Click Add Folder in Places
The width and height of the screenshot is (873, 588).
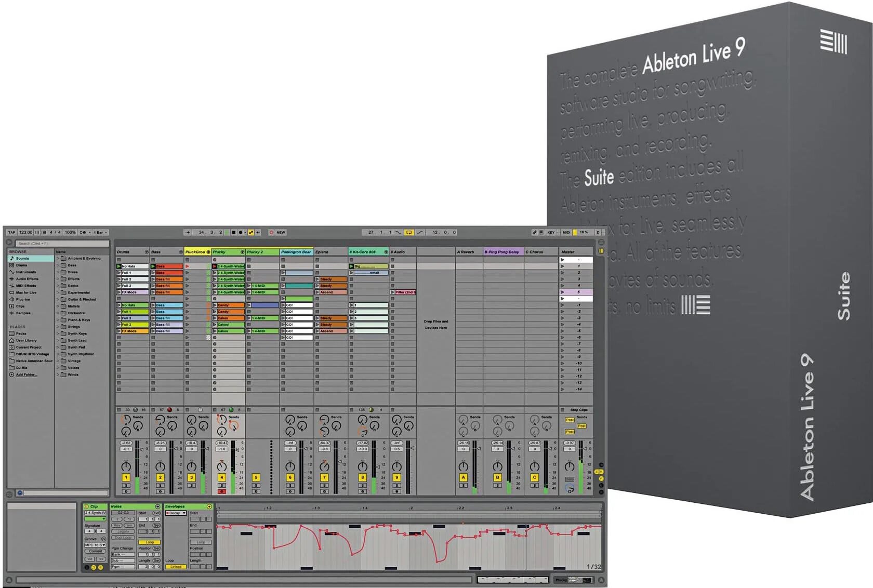pos(26,375)
